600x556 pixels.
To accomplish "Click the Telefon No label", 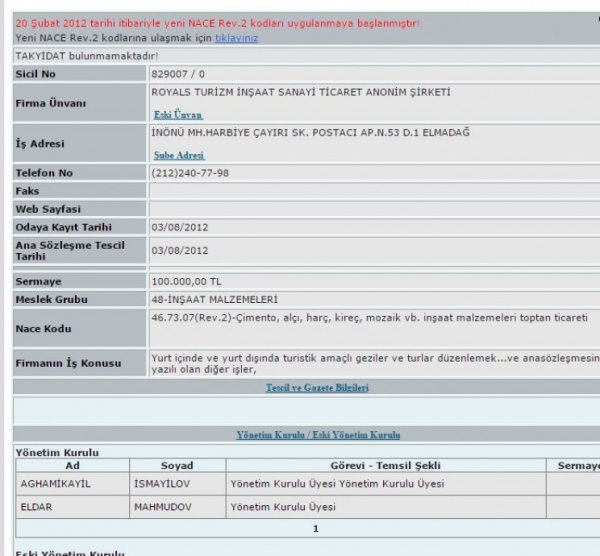I will [x=44, y=173].
